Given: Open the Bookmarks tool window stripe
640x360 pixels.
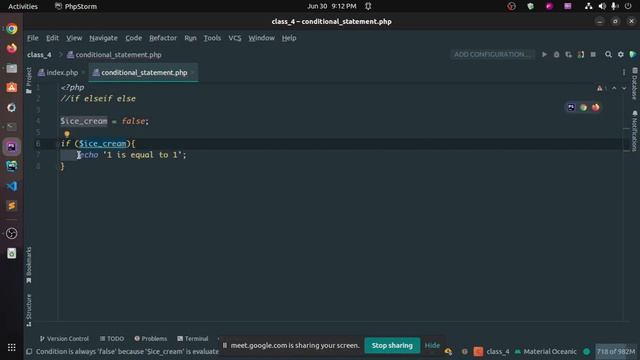Looking at the screenshot, I should coord(29,265).
